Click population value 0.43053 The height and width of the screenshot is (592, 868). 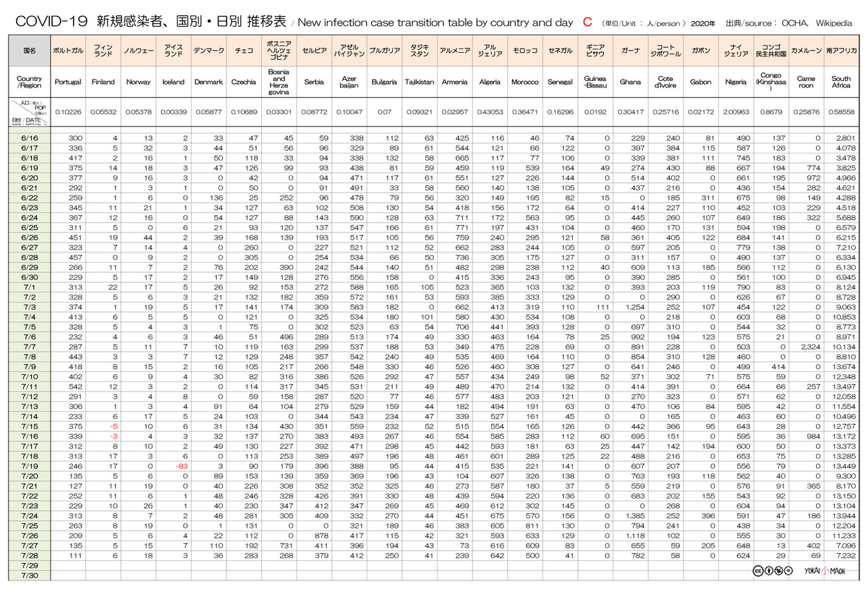(x=490, y=111)
